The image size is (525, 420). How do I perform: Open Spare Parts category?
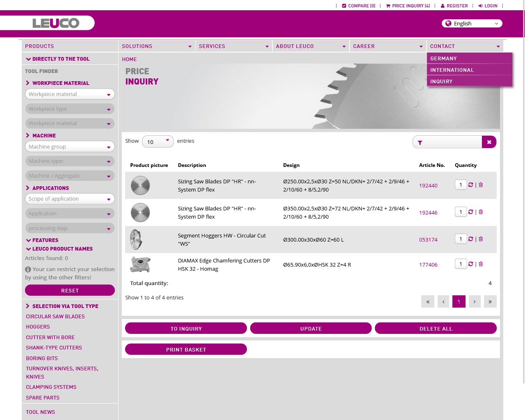click(x=43, y=398)
